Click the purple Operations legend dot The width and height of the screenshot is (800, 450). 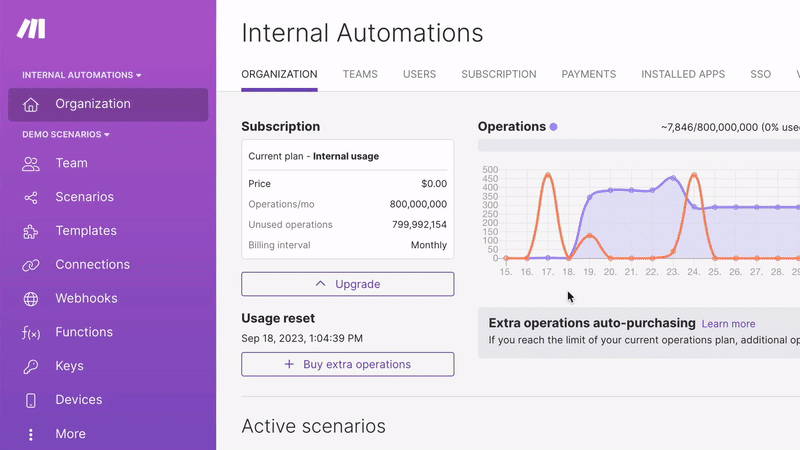pyautogui.click(x=553, y=127)
